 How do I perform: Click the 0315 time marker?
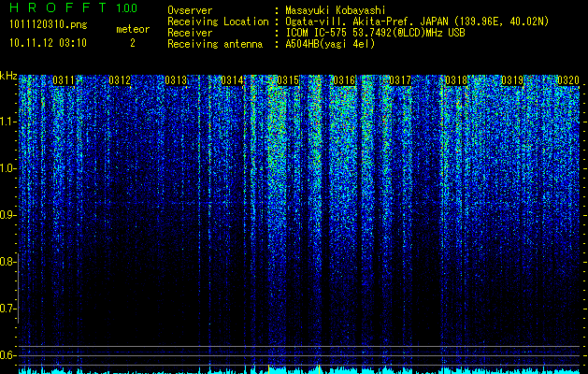[288, 80]
